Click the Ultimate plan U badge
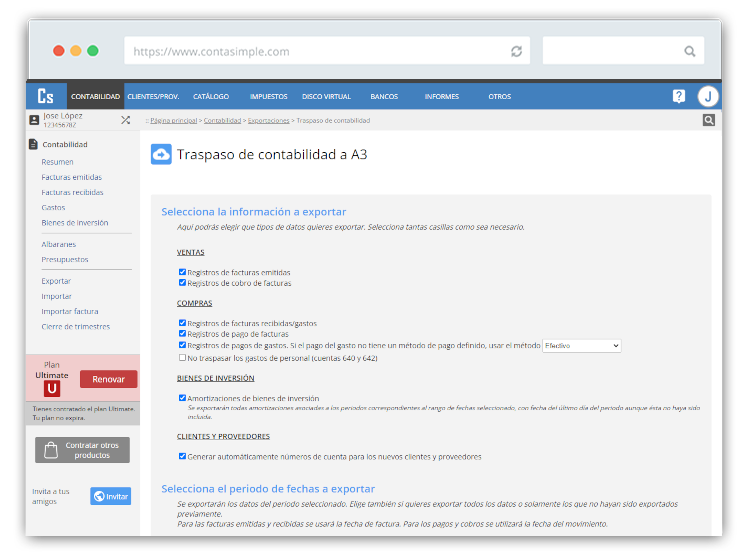Screen dimensions: 750x552 click(x=52, y=388)
